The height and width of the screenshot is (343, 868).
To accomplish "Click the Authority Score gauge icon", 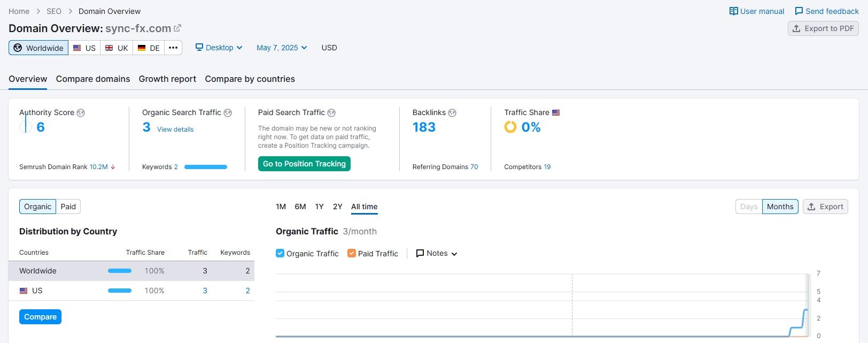I will pos(25,126).
